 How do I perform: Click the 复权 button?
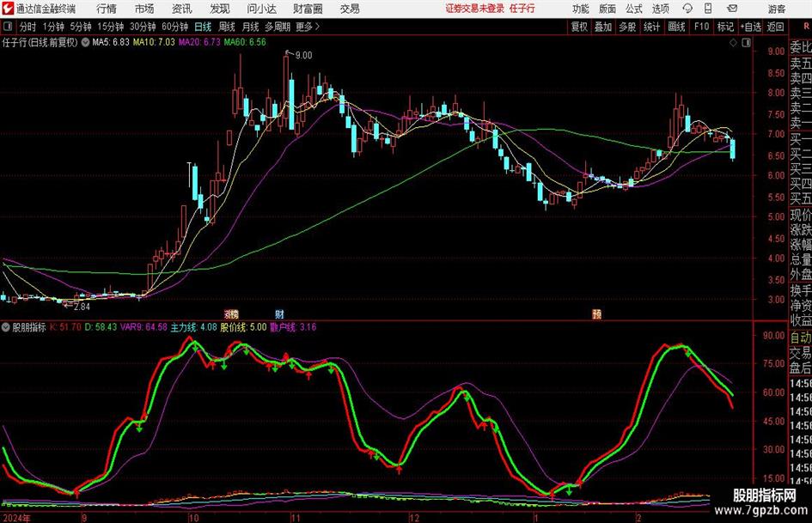(579, 27)
